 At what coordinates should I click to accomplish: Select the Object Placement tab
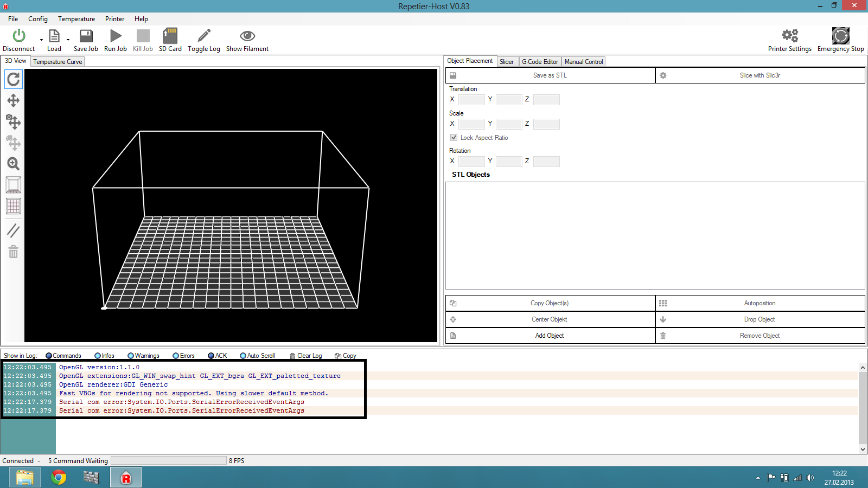click(x=470, y=61)
